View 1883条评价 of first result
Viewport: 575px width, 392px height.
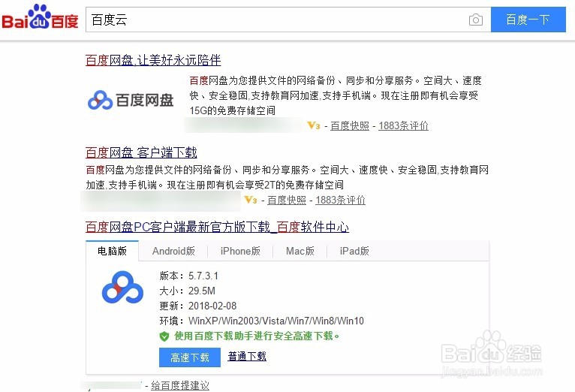tap(403, 125)
